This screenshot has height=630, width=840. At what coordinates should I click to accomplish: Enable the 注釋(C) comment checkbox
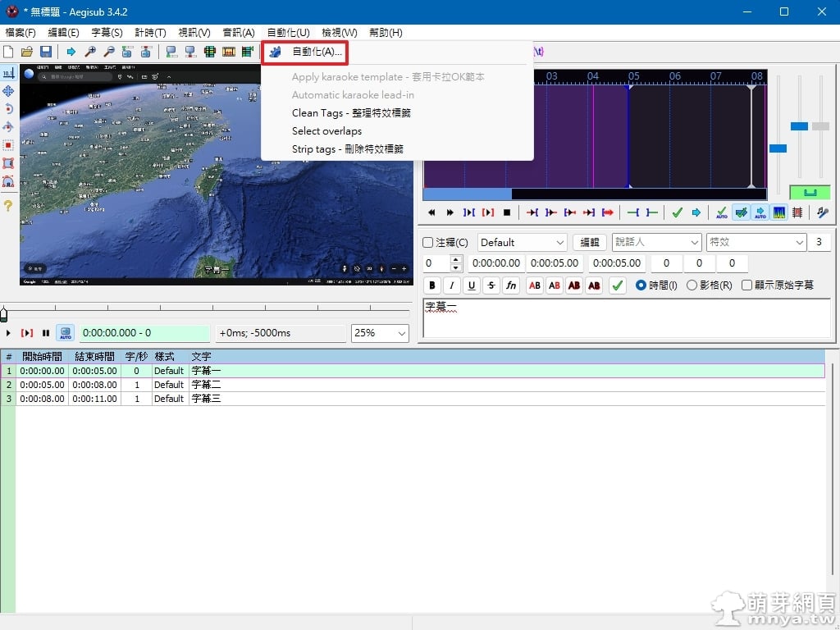(x=428, y=243)
